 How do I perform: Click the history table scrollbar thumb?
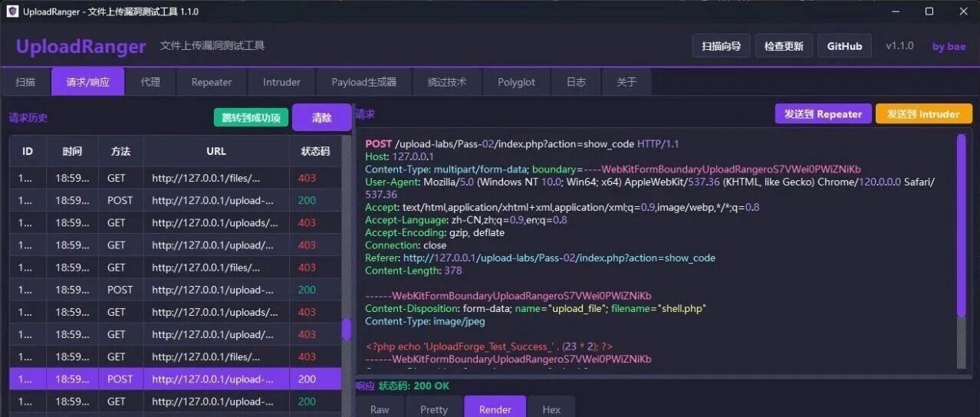pyautogui.click(x=347, y=330)
